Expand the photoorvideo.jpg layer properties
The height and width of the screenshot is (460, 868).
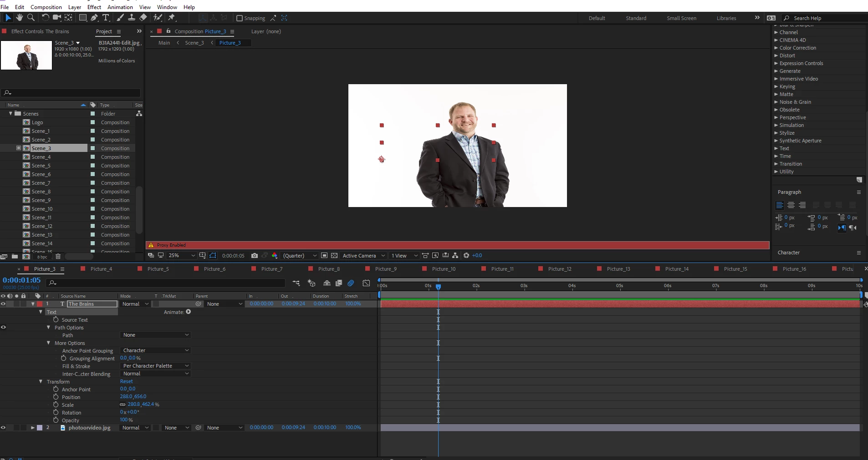[x=33, y=428]
